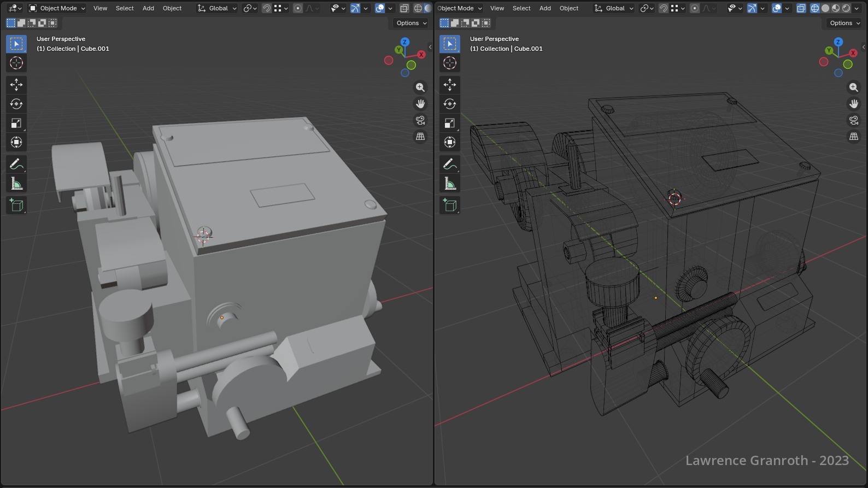Click the 3D Cursor tool in left viewport
The width and height of the screenshot is (868, 488).
(x=16, y=63)
